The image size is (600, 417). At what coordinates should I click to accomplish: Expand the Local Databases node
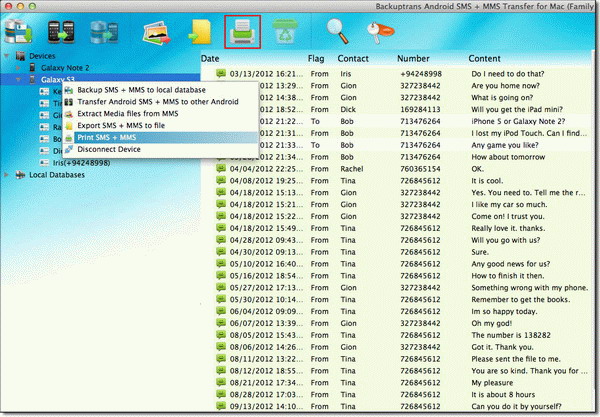pyautogui.click(x=8, y=175)
